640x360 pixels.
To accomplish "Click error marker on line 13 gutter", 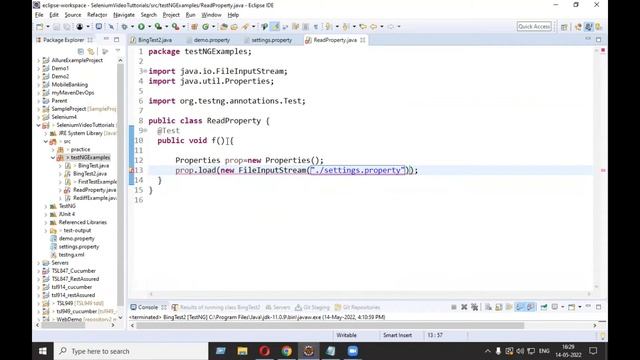I will 131,171.
